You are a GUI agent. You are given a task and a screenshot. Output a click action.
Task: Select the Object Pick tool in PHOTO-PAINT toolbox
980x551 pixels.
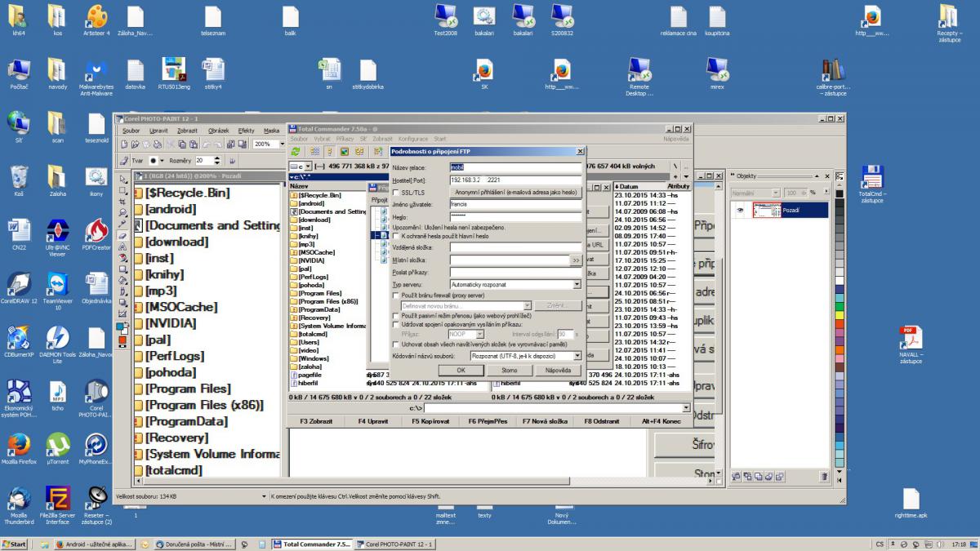coord(122,179)
